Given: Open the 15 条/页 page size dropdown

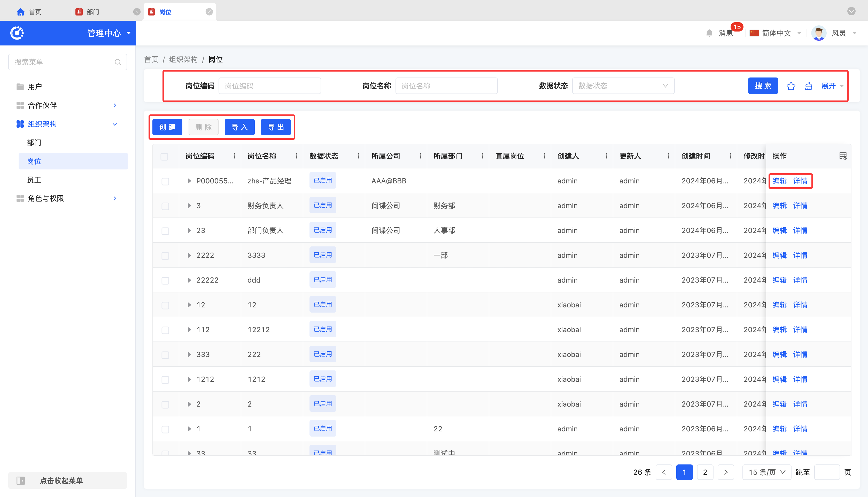Looking at the screenshot, I should click(x=767, y=472).
